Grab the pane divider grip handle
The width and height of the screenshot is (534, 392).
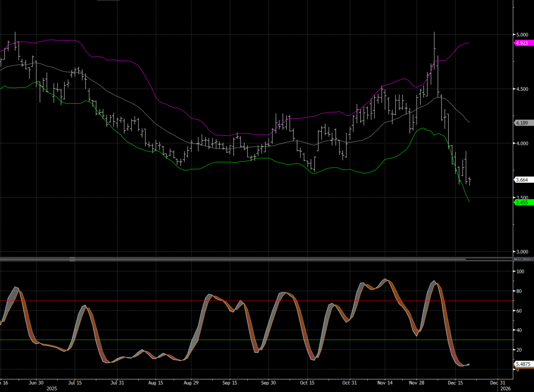pyautogui.click(x=72, y=259)
